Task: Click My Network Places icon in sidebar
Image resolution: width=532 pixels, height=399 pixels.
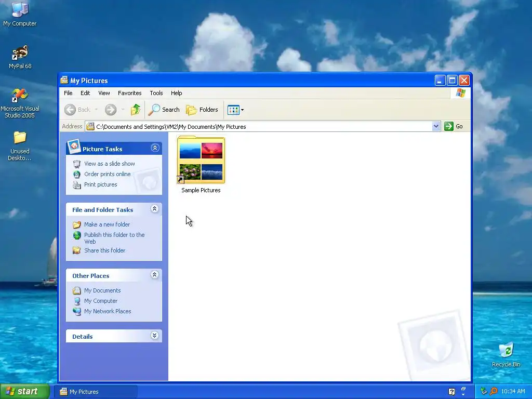Action: 77,312
